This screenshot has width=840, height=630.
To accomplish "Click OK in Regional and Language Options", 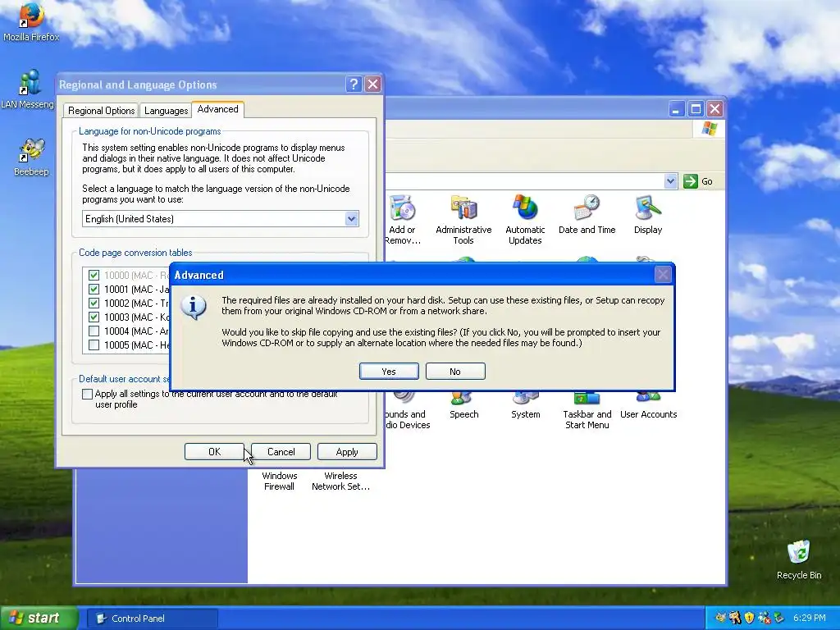I will [x=214, y=452].
